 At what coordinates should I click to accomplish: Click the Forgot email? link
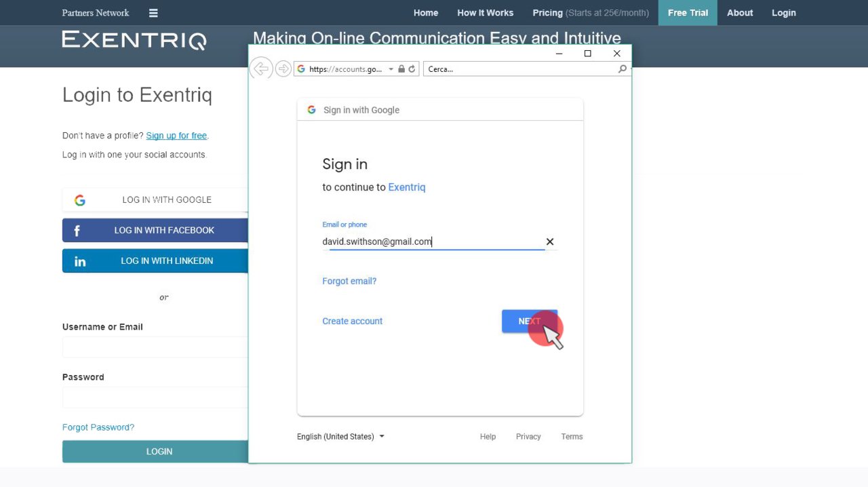tap(349, 281)
